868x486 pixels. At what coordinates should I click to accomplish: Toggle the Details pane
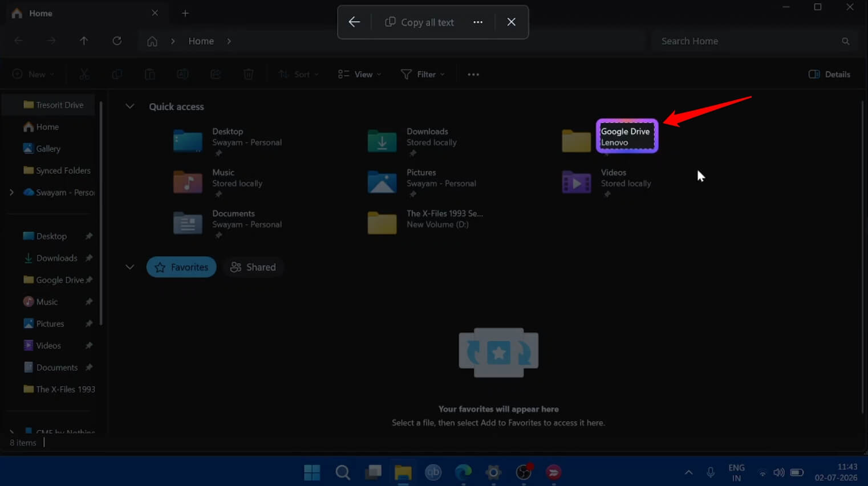(x=829, y=74)
